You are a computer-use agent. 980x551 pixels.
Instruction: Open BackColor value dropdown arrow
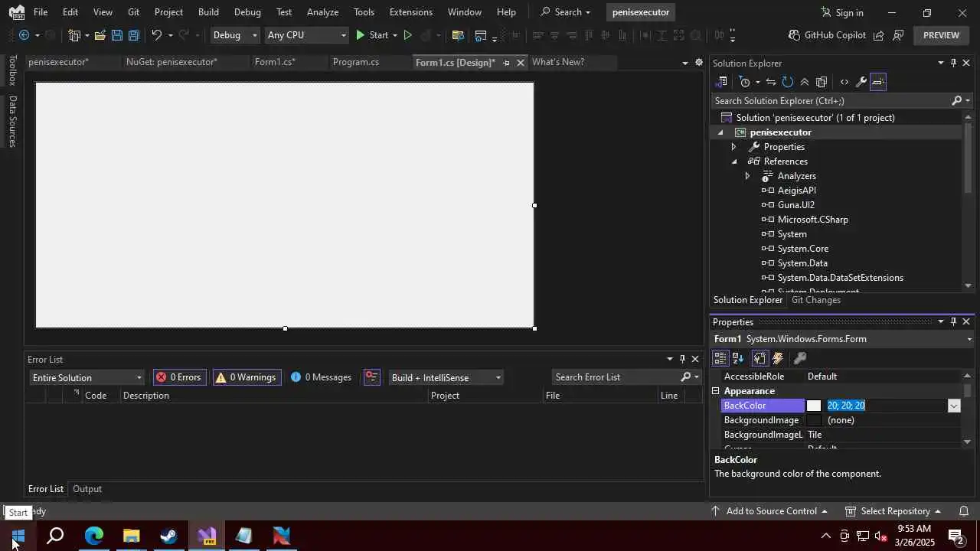(954, 406)
